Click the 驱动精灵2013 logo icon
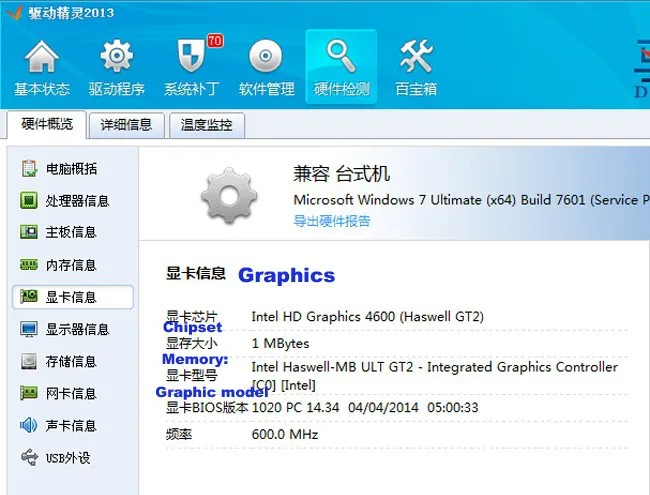The height and width of the screenshot is (495, 650). (14, 12)
